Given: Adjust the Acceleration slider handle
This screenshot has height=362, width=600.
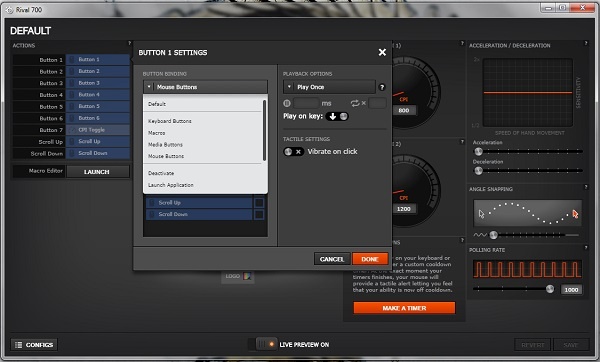Looking at the screenshot, I should tap(478, 152).
